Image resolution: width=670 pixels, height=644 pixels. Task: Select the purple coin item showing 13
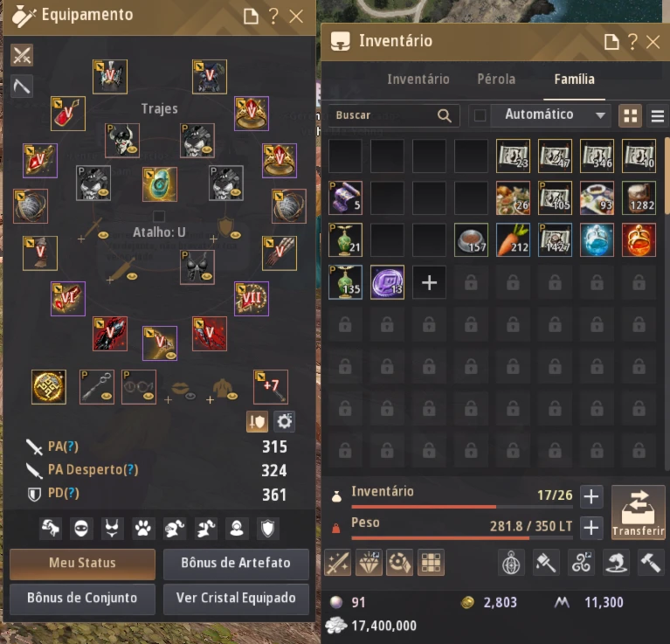tap(387, 282)
